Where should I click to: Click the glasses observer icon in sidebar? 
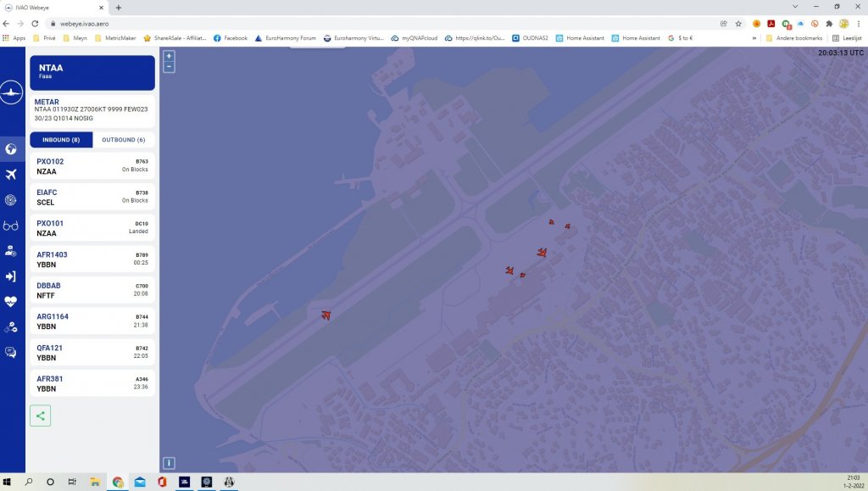[x=11, y=226]
